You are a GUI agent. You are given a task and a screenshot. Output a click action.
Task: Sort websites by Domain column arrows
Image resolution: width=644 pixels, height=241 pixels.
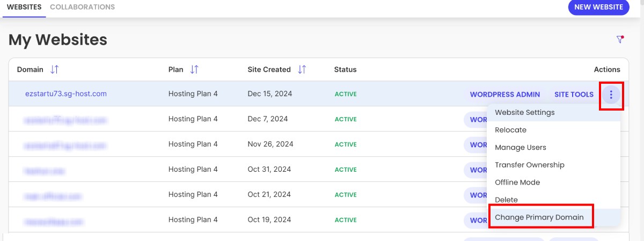54,70
